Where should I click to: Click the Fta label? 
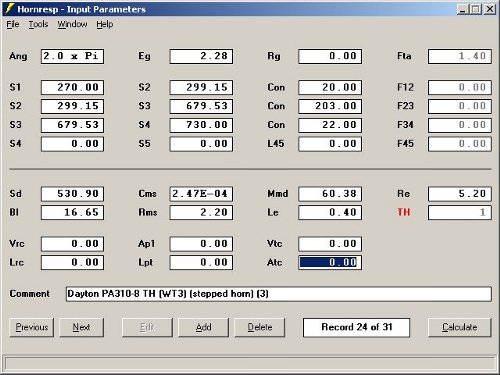click(x=404, y=56)
